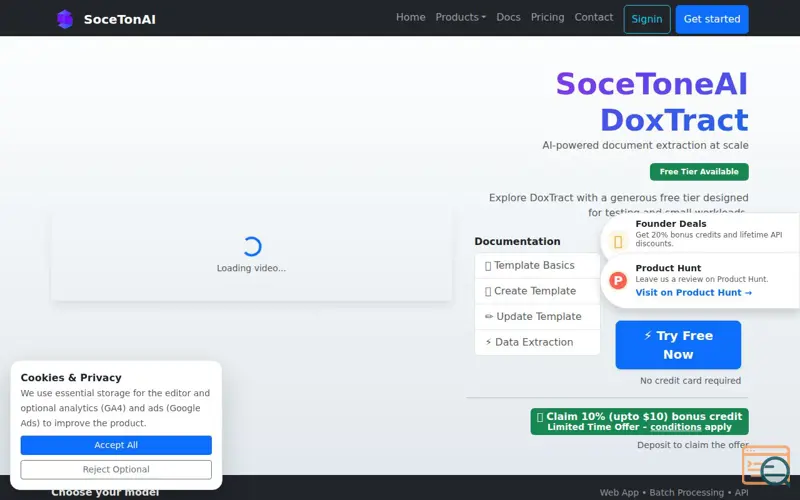
Task: Open the Contact nav link
Action: tap(594, 17)
